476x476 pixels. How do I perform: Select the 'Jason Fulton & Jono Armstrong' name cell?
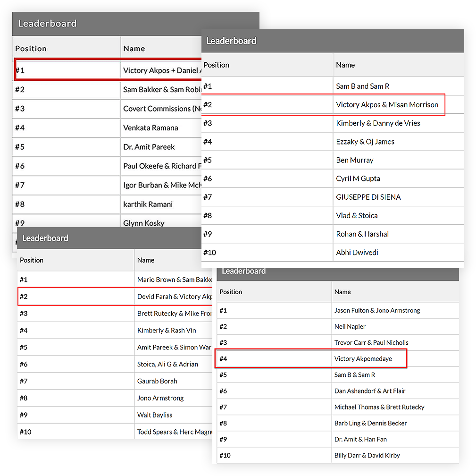(395, 310)
